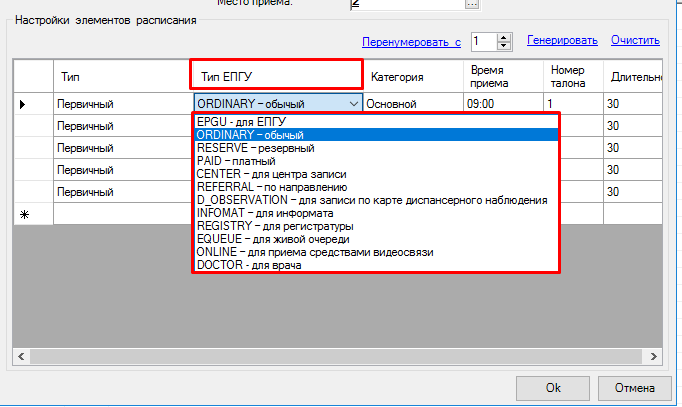Viewport: 682px width, 407px height.
Task: Select EQUEUE – для живой очереди
Action: coord(273,239)
